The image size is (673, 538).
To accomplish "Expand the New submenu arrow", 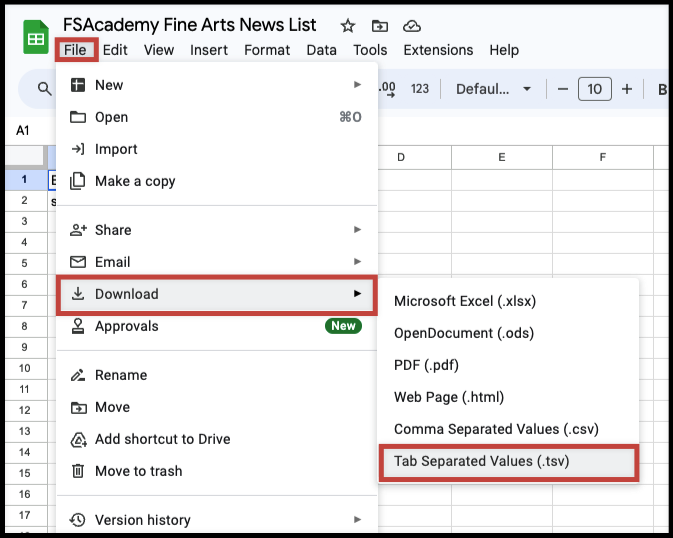I will 357,85.
